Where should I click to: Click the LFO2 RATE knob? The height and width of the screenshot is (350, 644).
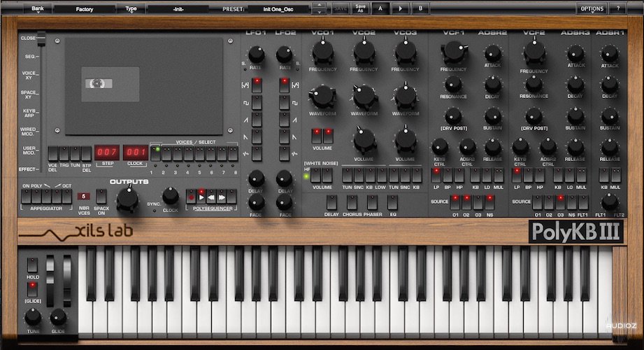click(x=284, y=55)
